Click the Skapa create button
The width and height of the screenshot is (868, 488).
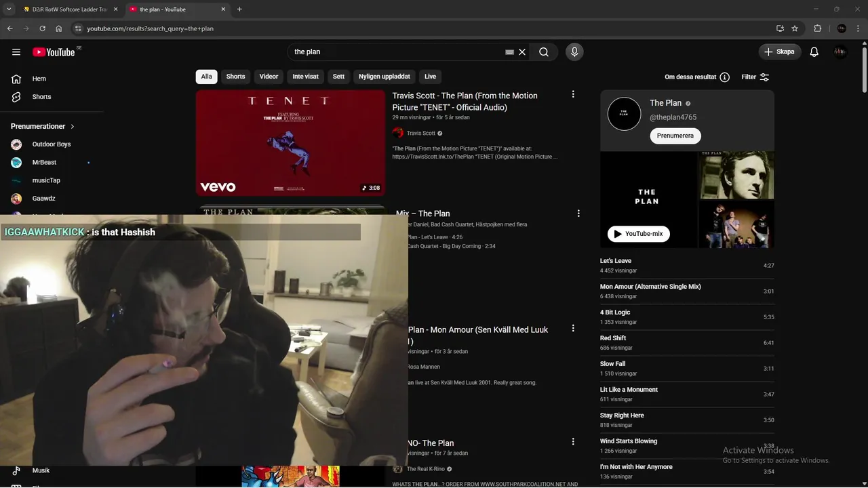780,52
